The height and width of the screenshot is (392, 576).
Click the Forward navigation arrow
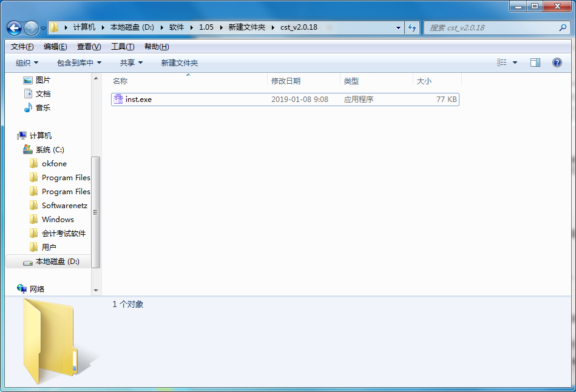pos(31,28)
